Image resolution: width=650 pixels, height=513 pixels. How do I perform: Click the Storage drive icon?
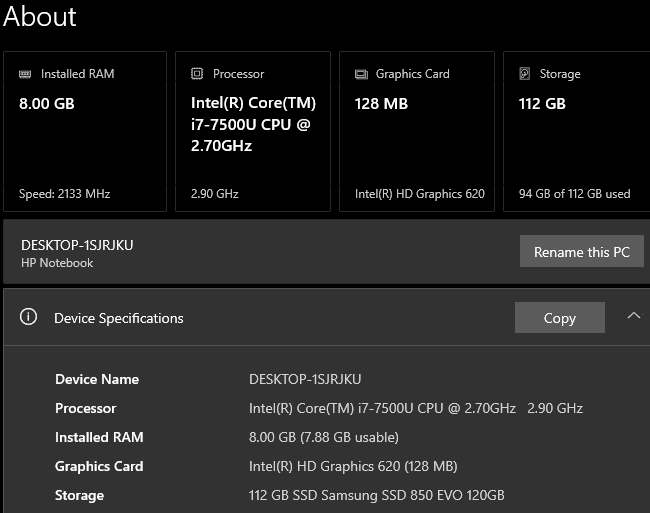click(525, 74)
